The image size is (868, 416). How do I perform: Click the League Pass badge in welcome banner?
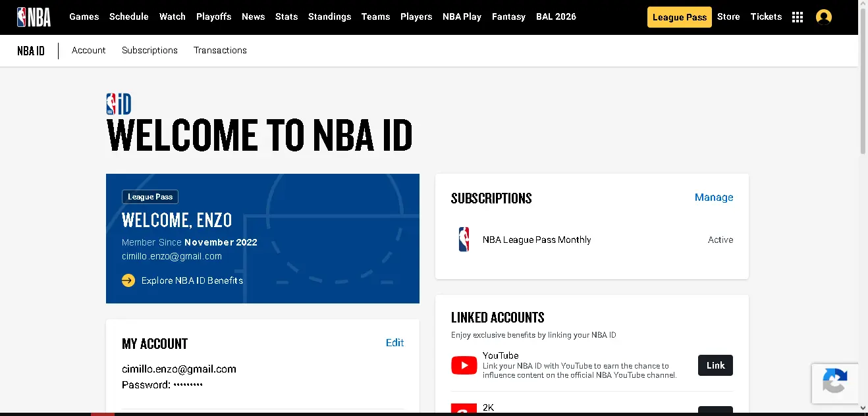[150, 197]
